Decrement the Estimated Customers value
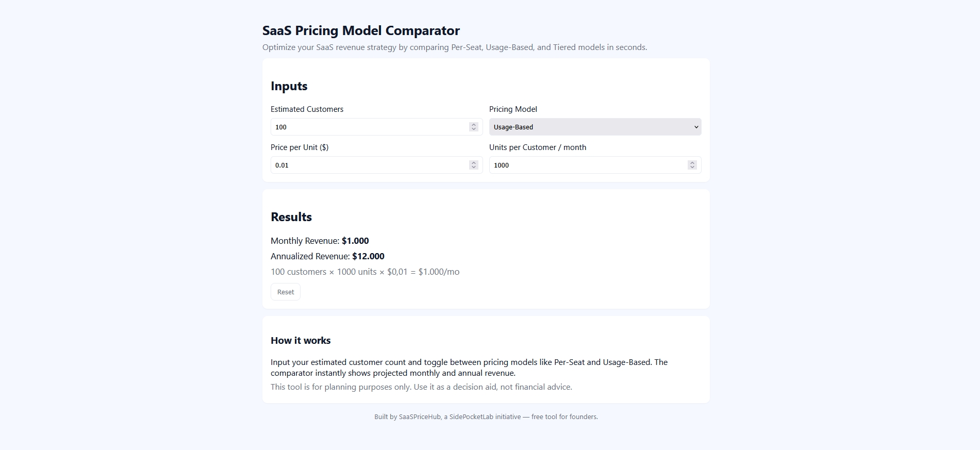 [474, 129]
